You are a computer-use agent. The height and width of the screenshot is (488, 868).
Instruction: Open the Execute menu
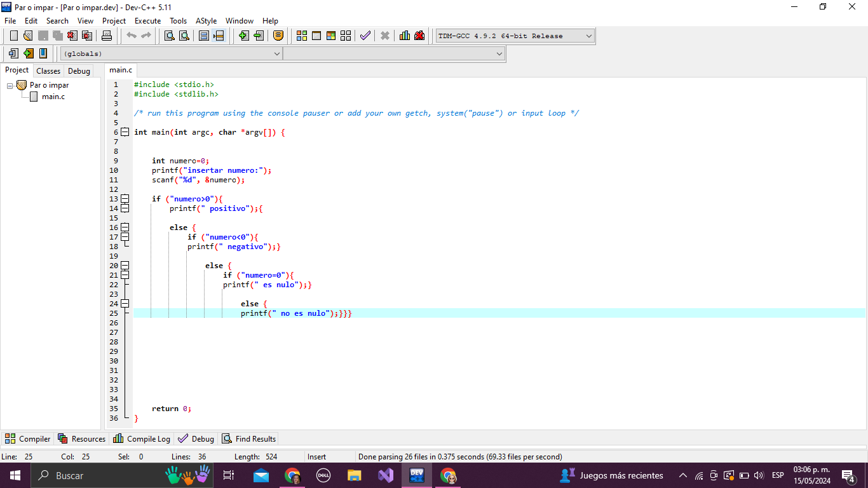point(147,21)
